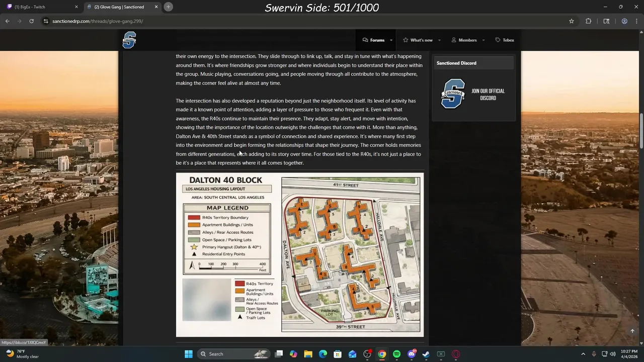Open the Xbox Game Bar taskbar icon
Viewport: 644px width, 362px height.
point(441,354)
